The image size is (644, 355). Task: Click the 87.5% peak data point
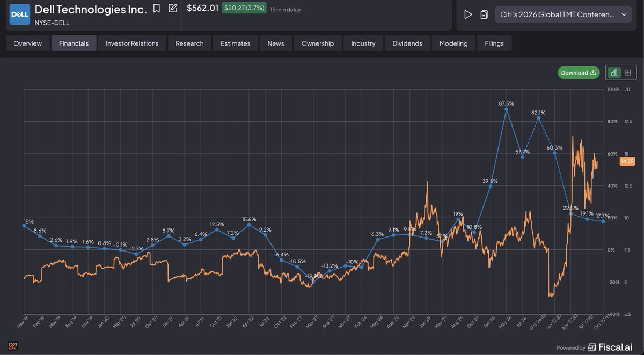click(506, 109)
